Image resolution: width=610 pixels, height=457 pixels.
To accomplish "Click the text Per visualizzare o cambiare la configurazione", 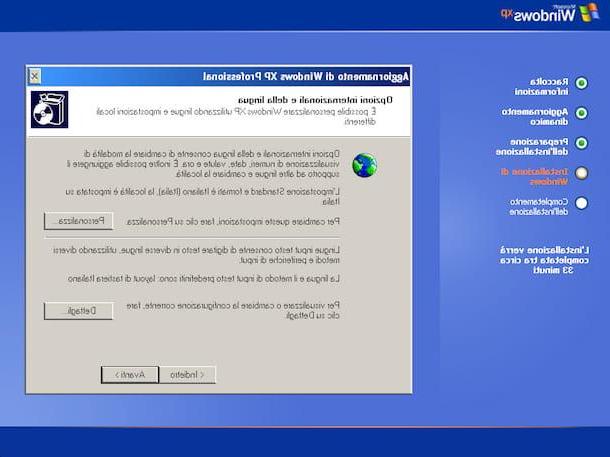I will click(233, 310).
